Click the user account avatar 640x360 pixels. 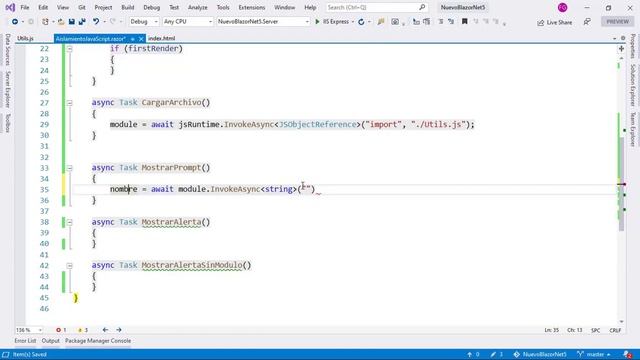tap(562, 7)
